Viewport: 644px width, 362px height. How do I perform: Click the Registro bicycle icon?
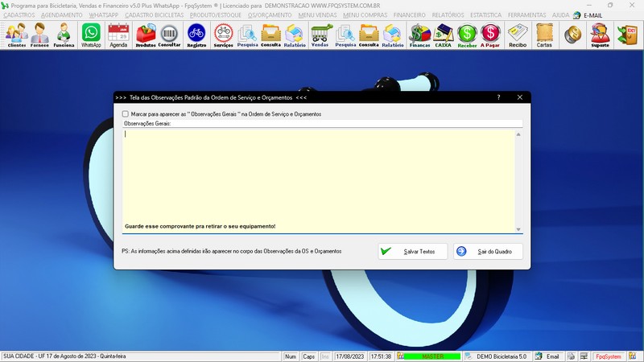click(x=196, y=35)
